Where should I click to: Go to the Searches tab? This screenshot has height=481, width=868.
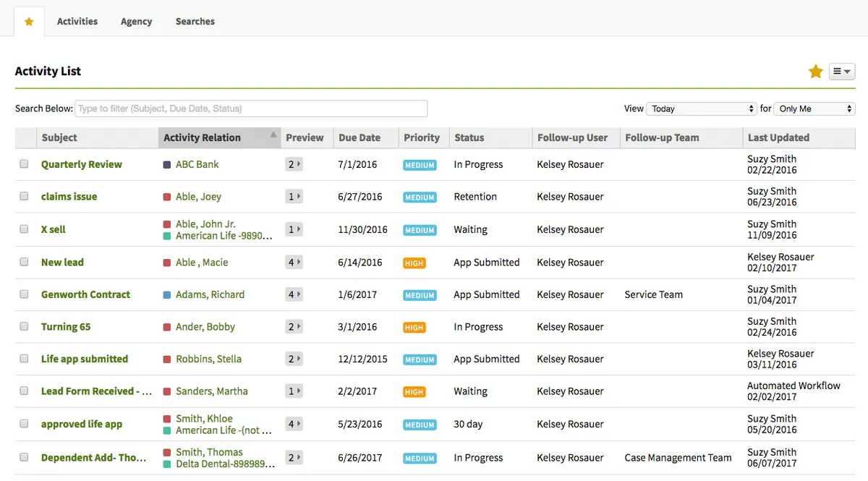[195, 22]
